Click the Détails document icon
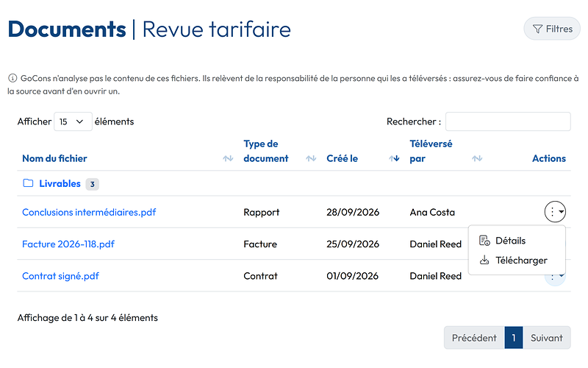This screenshot has width=588, height=368. coord(484,241)
